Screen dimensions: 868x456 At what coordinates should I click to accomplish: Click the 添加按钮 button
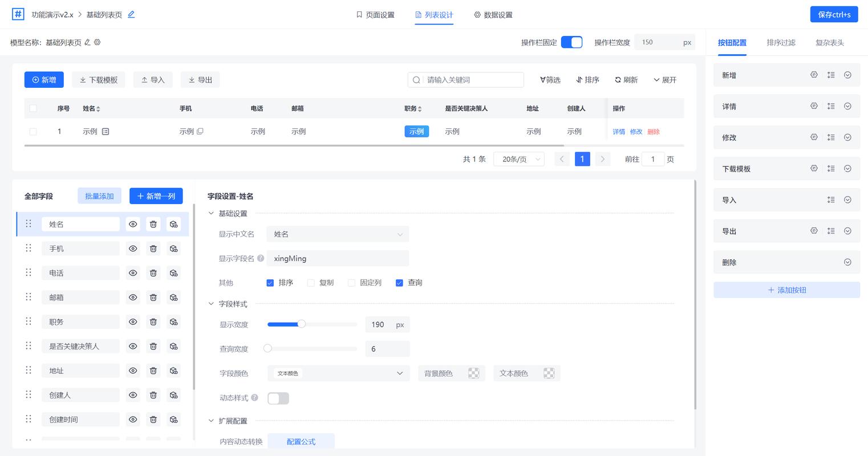[x=786, y=290]
